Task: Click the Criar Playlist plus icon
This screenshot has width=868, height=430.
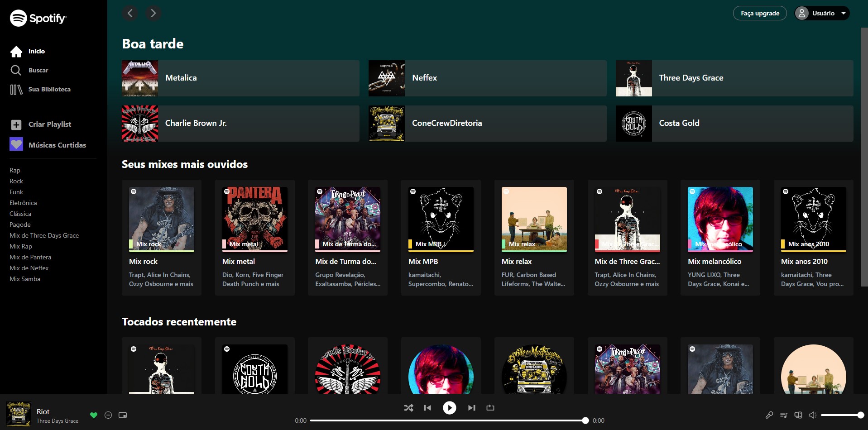Action: click(16, 124)
